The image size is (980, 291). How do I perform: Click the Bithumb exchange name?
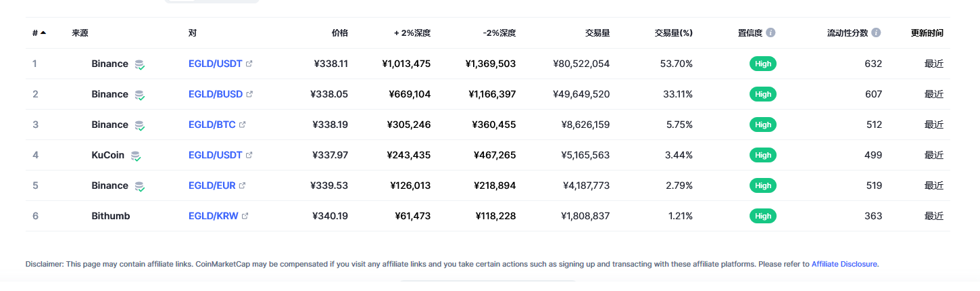(x=111, y=216)
